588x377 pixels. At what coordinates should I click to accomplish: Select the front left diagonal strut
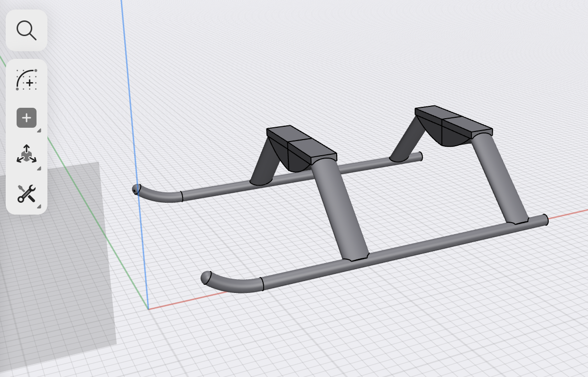point(341,209)
